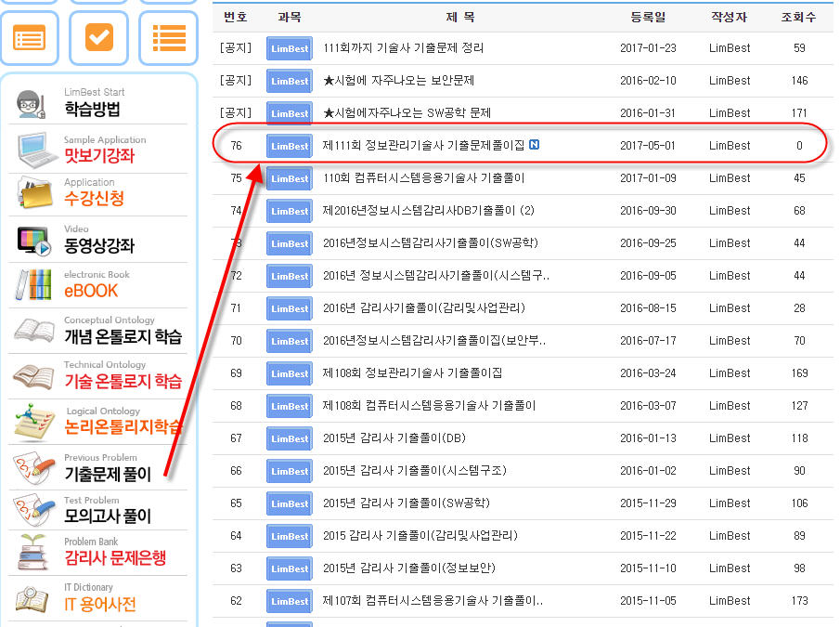
Task: Open 제111회 정보관리기술사 기출문제풀이집 post
Action: click(424, 145)
